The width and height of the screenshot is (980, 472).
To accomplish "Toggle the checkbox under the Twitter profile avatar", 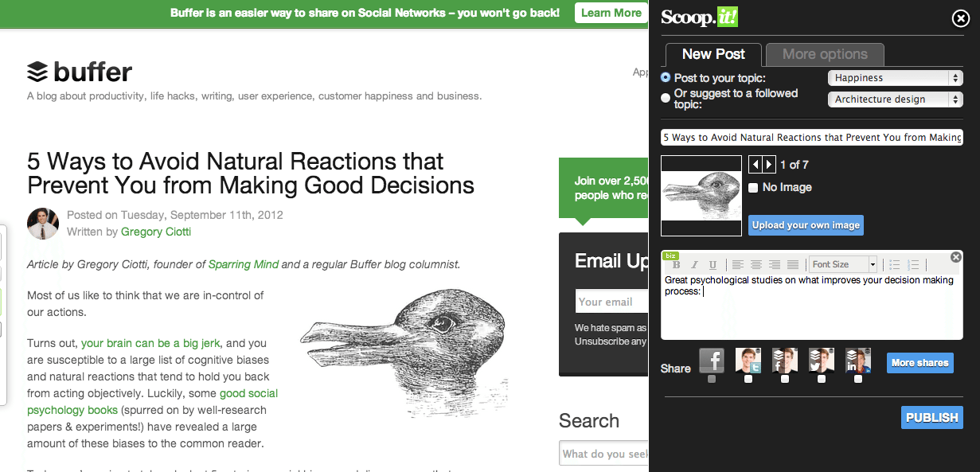I will coord(748,379).
